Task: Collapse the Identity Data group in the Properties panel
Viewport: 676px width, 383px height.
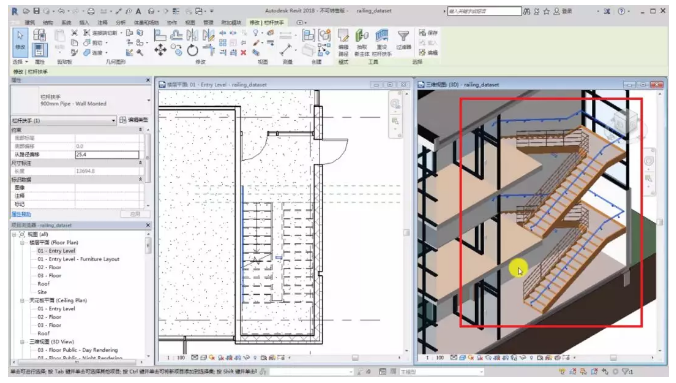Action: (140, 179)
